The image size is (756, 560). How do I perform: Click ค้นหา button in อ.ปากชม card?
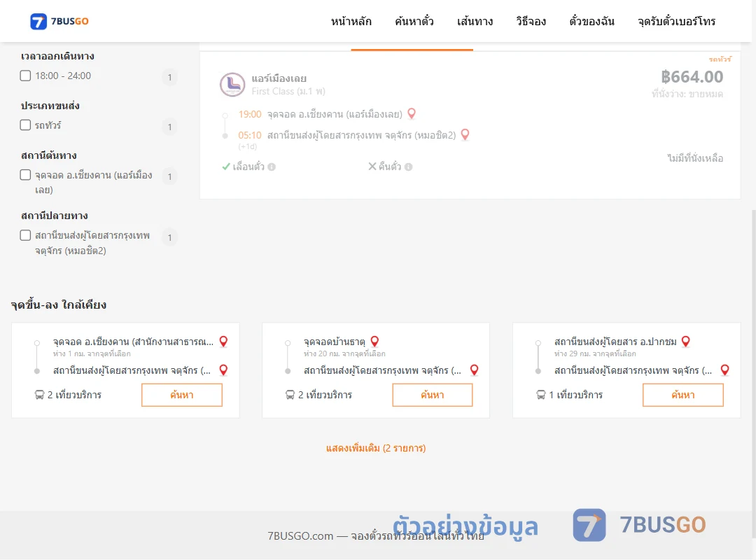click(x=683, y=395)
